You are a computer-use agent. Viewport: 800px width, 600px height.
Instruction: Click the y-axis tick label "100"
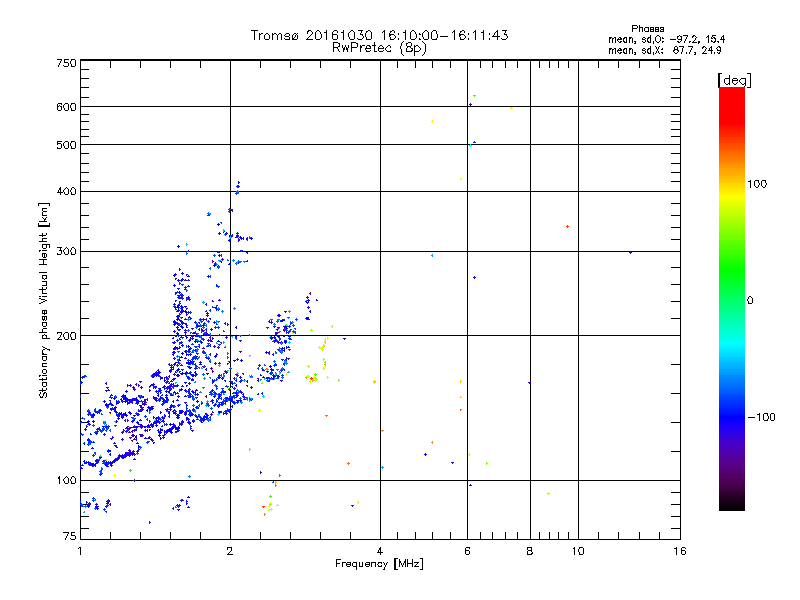66,480
